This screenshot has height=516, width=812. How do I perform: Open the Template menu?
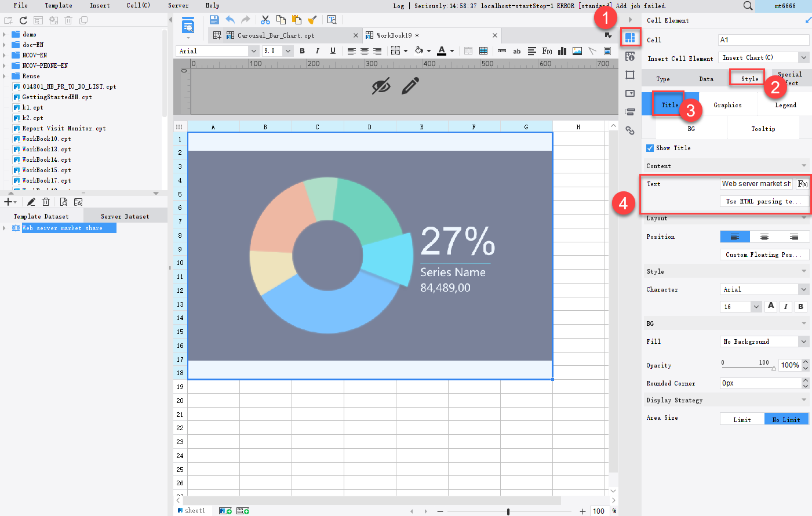pos(58,5)
